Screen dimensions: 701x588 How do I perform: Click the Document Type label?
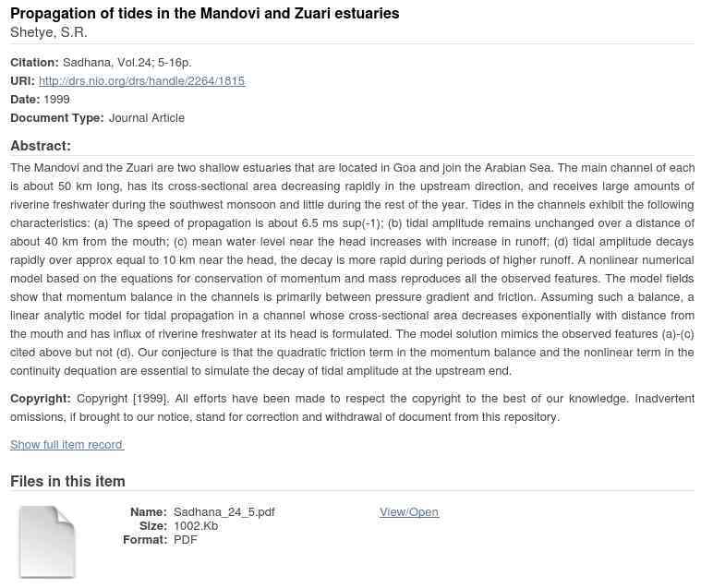point(56,118)
